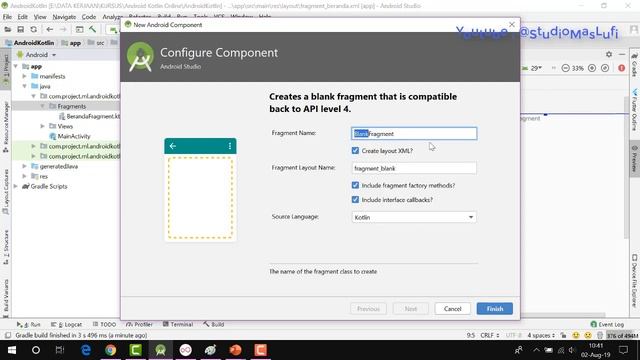Screen dimensions: 640x360
Task: Click Cortana search circle on taskbar
Action: coord(36,350)
